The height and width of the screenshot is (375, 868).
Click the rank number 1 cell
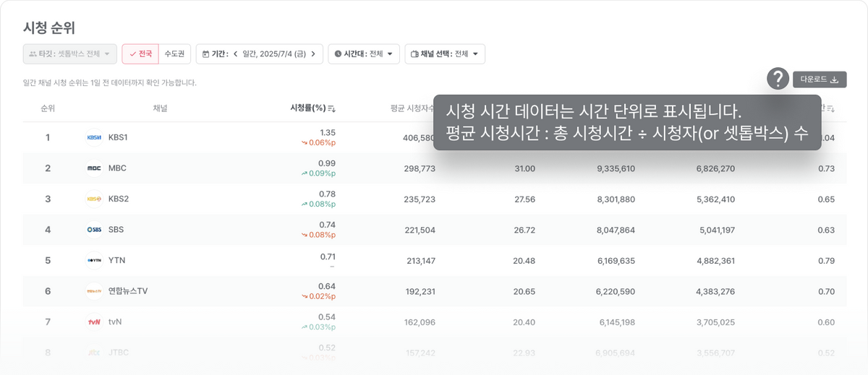[48, 137]
